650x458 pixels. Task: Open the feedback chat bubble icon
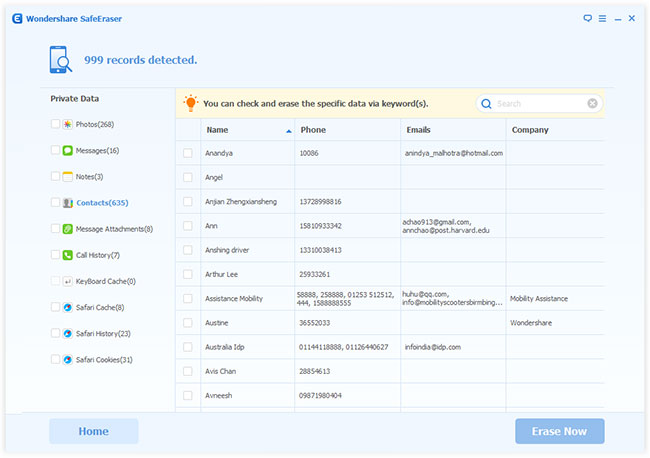(587, 18)
